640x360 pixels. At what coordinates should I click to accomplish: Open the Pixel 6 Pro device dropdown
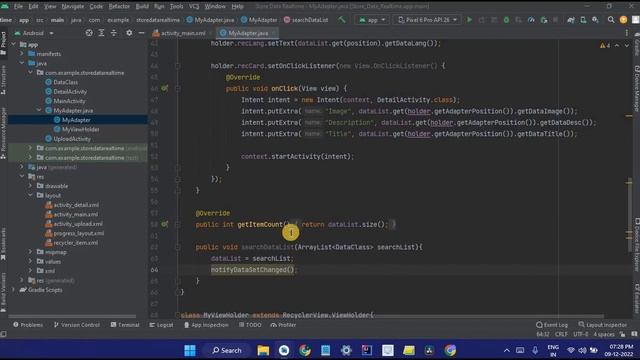[x=427, y=20]
